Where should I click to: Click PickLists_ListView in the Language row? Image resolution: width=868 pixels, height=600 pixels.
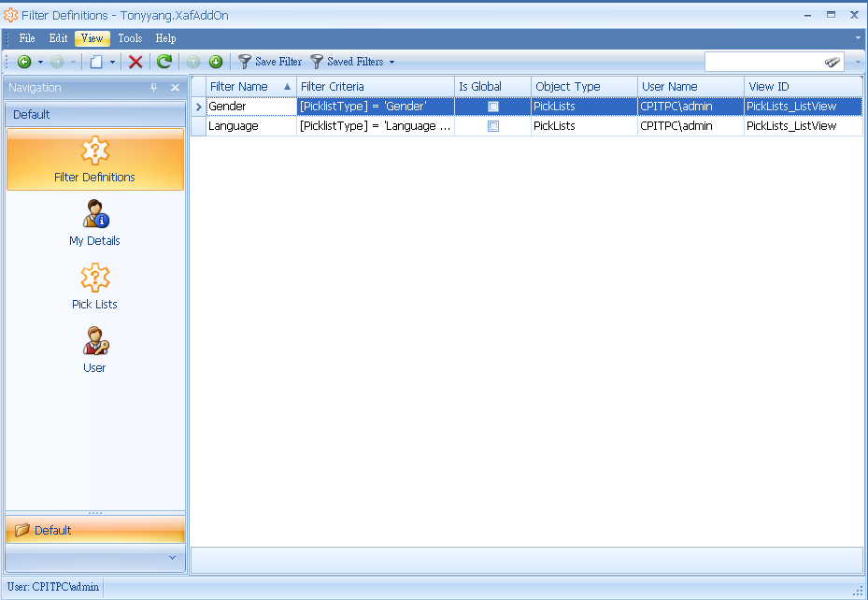point(803,126)
